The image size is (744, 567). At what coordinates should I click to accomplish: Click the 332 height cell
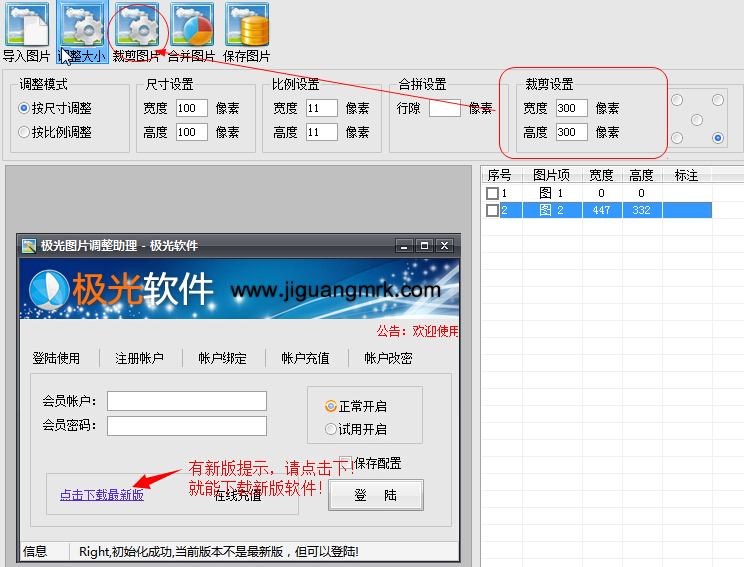(642, 210)
